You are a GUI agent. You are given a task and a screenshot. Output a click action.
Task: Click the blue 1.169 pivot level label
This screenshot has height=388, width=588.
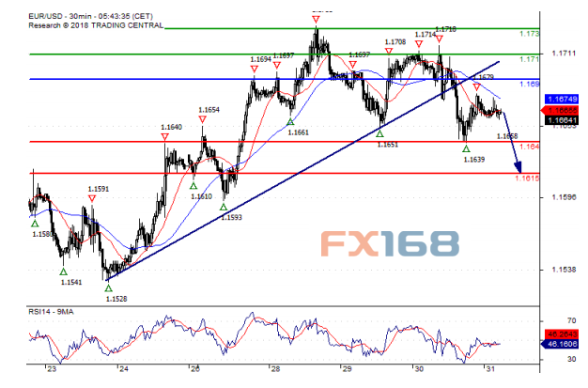(530, 84)
